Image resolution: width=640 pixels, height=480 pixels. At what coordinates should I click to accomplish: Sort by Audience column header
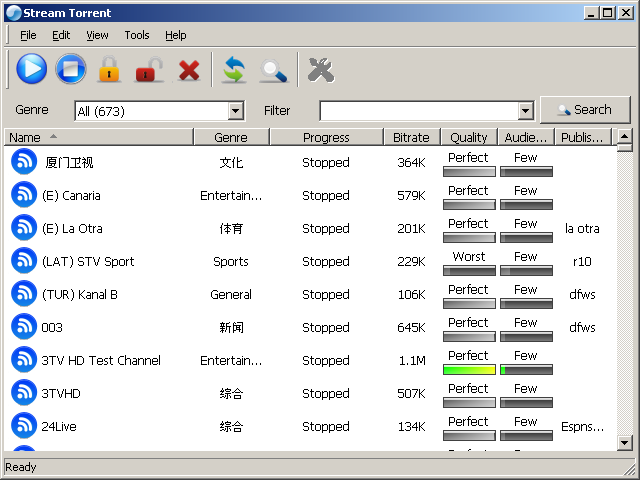(x=526, y=137)
